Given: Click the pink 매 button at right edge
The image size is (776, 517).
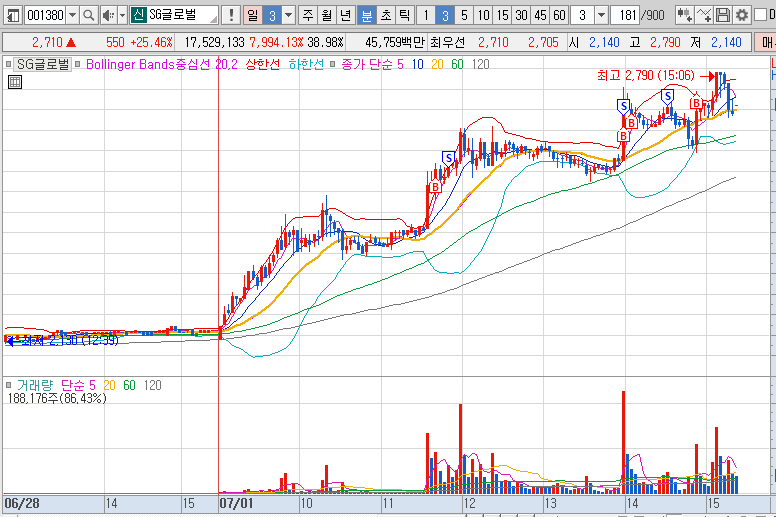Looking at the screenshot, I should (x=765, y=43).
